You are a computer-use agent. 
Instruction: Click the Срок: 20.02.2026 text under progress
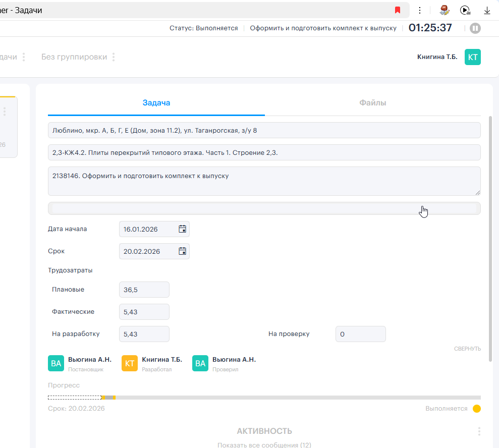coord(76,409)
